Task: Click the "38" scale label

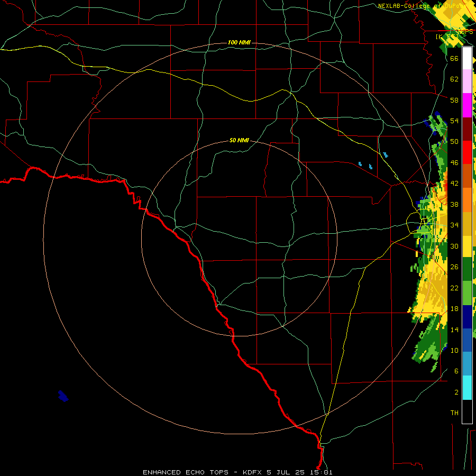Action: click(x=454, y=204)
